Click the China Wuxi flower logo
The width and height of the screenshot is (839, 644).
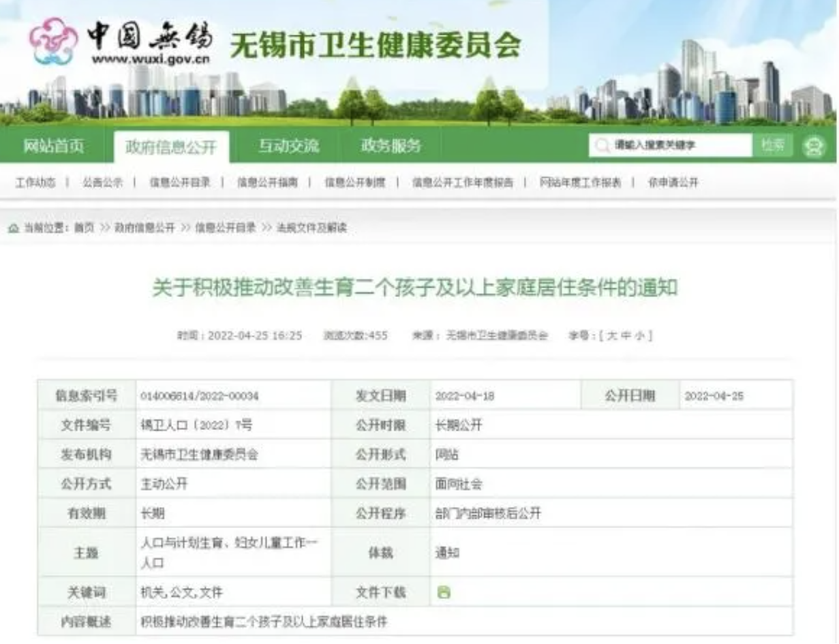[53, 41]
